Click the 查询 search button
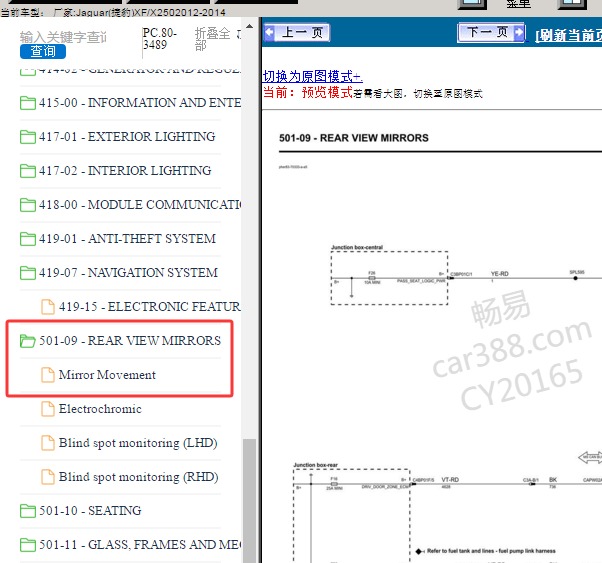The height and width of the screenshot is (563, 602). 43,51
